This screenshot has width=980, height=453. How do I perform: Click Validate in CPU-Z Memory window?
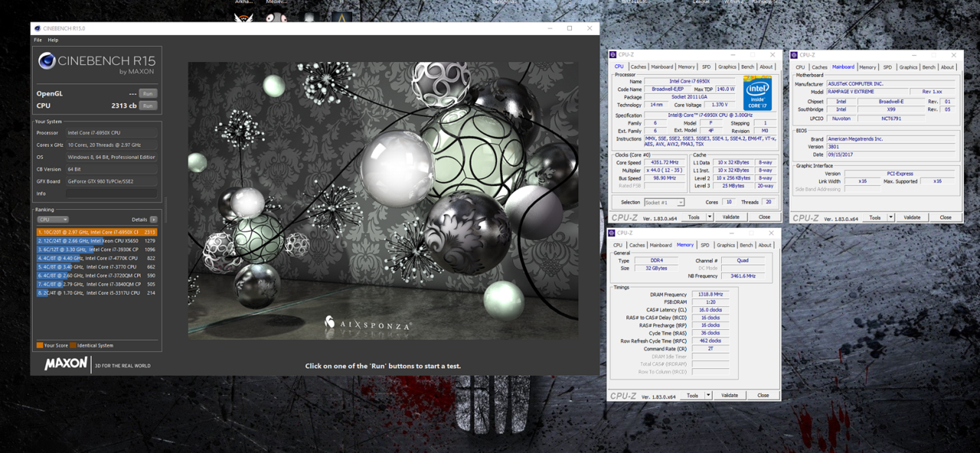(730, 396)
